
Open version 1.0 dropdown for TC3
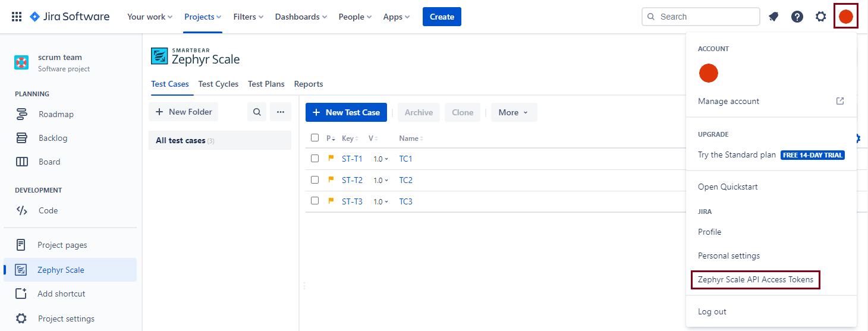point(380,201)
